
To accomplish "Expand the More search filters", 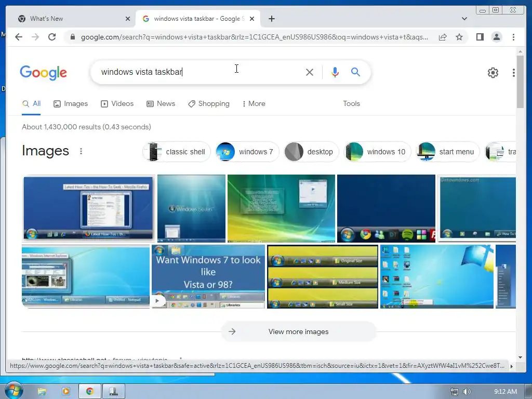I will [x=254, y=104].
